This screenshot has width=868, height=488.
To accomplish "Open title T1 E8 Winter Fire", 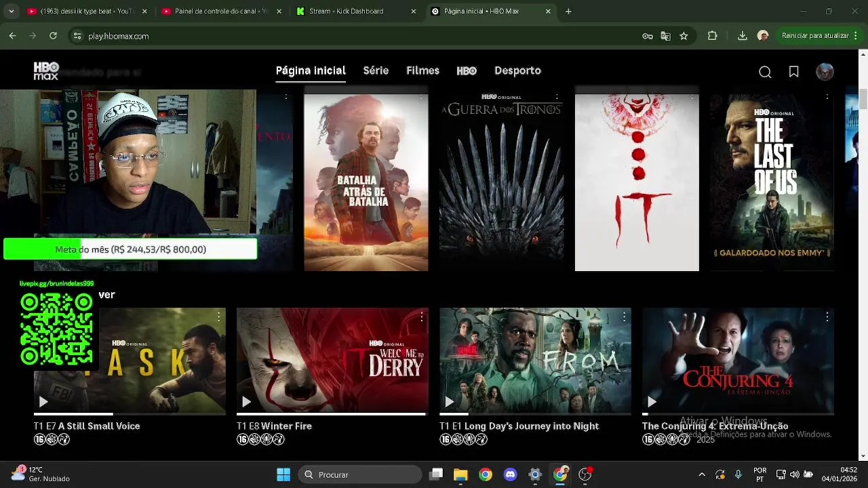I will pos(274,426).
